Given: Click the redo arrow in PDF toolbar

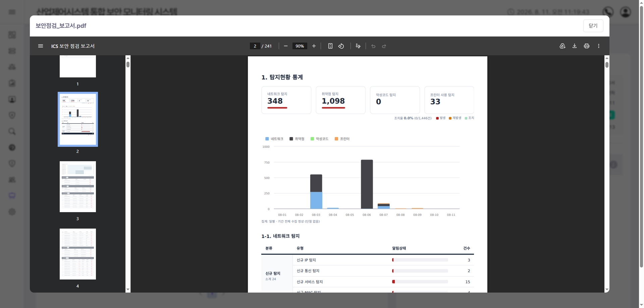Looking at the screenshot, I should click(x=384, y=46).
